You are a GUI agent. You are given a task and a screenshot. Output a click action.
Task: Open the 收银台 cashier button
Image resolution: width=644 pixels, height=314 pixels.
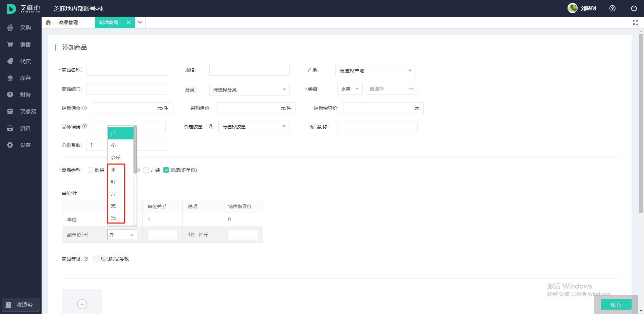tap(21, 305)
